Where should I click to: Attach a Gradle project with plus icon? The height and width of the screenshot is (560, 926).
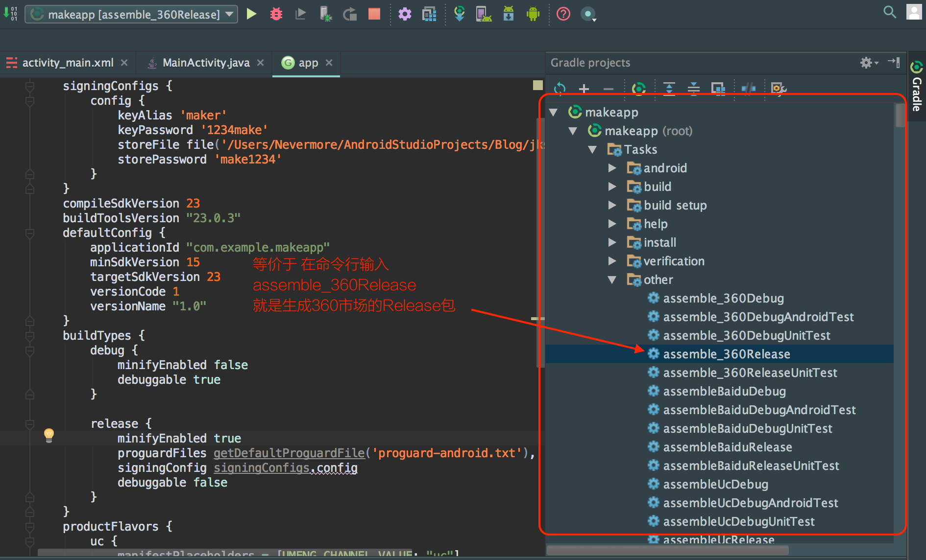pyautogui.click(x=584, y=89)
